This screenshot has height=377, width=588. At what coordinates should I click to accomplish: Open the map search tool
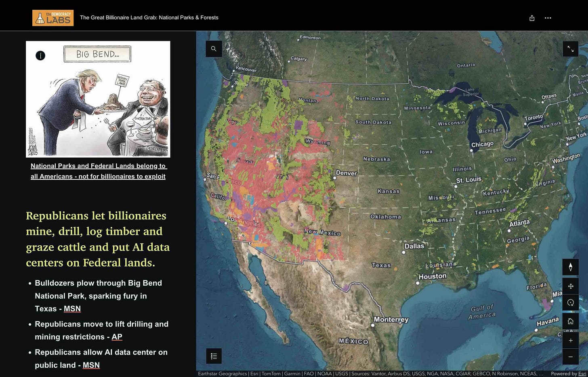(214, 49)
